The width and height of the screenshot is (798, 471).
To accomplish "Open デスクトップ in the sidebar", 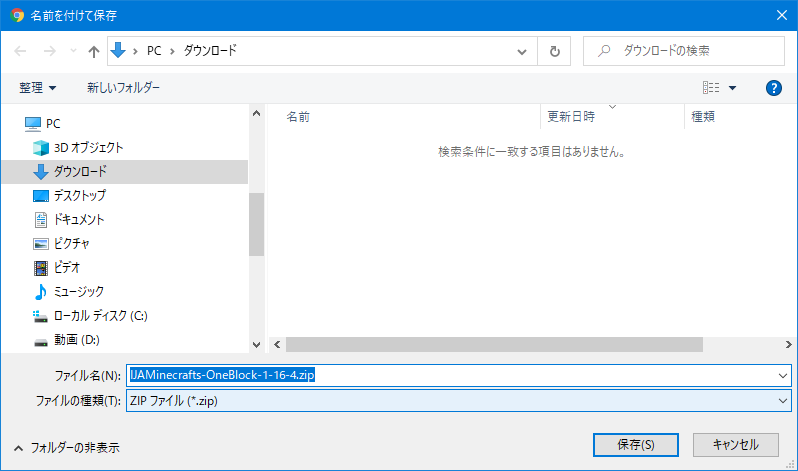I will click(80, 196).
